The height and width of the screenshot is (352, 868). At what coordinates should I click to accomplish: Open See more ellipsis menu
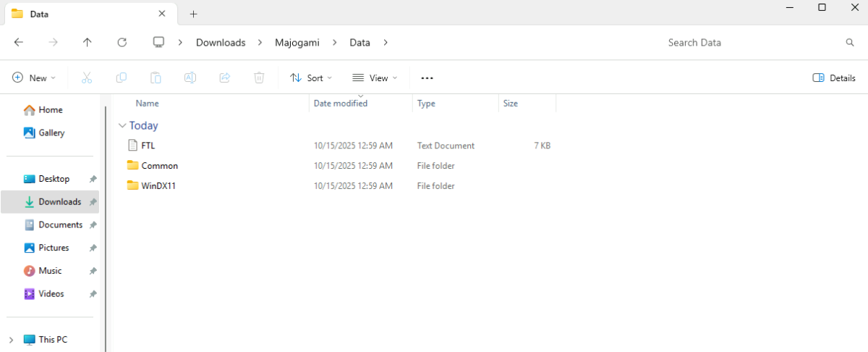(427, 77)
